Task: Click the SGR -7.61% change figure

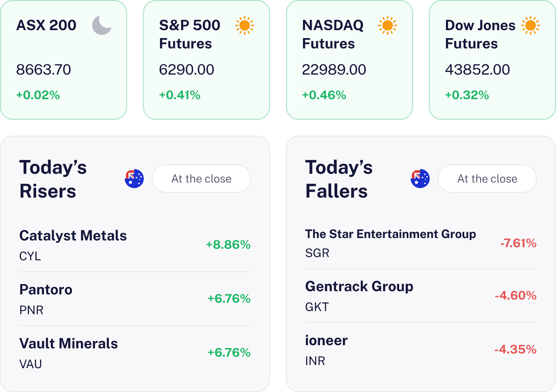Action: click(x=518, y=243)
